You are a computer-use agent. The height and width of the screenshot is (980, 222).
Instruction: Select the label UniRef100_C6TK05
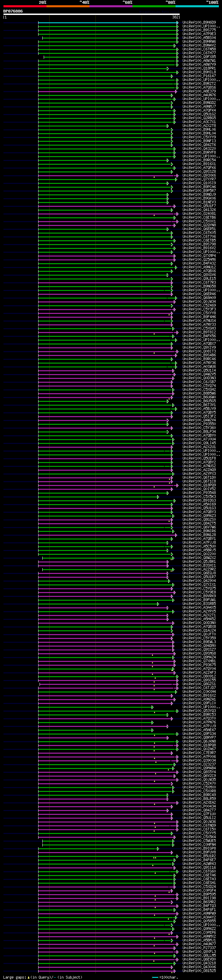[x=199, y=233]
